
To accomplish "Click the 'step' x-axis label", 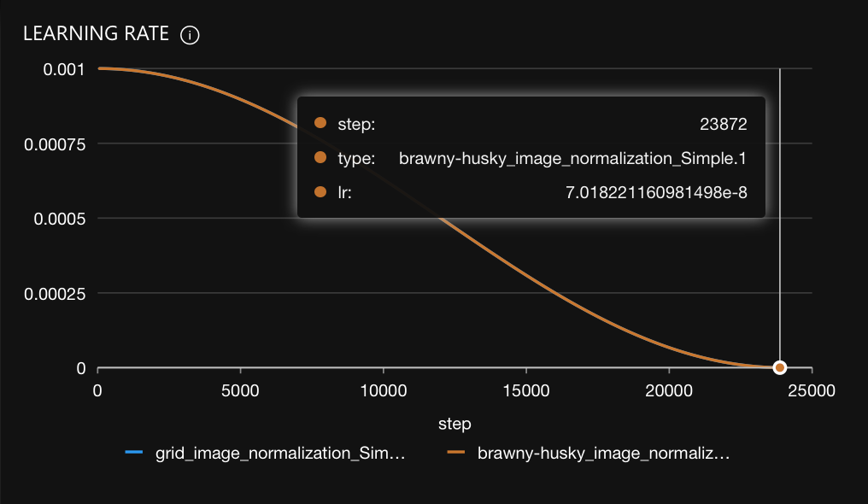I will pyautogui.click(x=455, y=423).
